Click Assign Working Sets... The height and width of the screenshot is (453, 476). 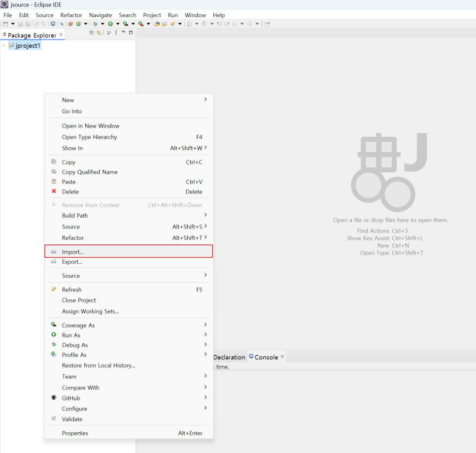tap(129, 311)
